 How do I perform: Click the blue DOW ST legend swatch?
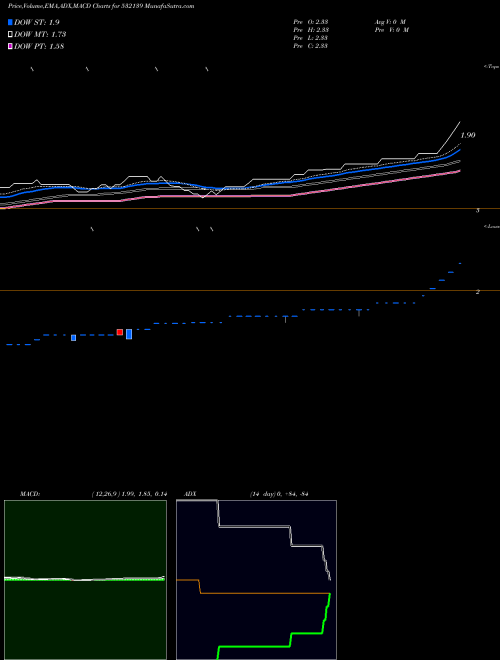(11, 22)
